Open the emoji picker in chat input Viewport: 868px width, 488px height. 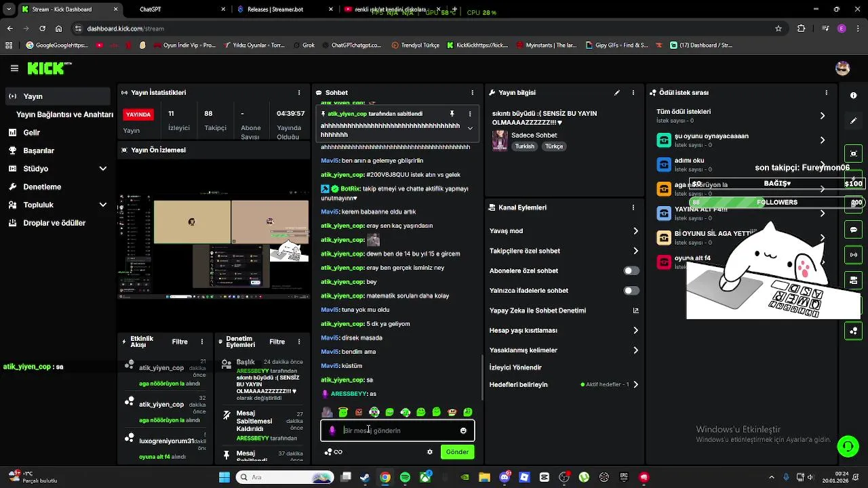463,430
